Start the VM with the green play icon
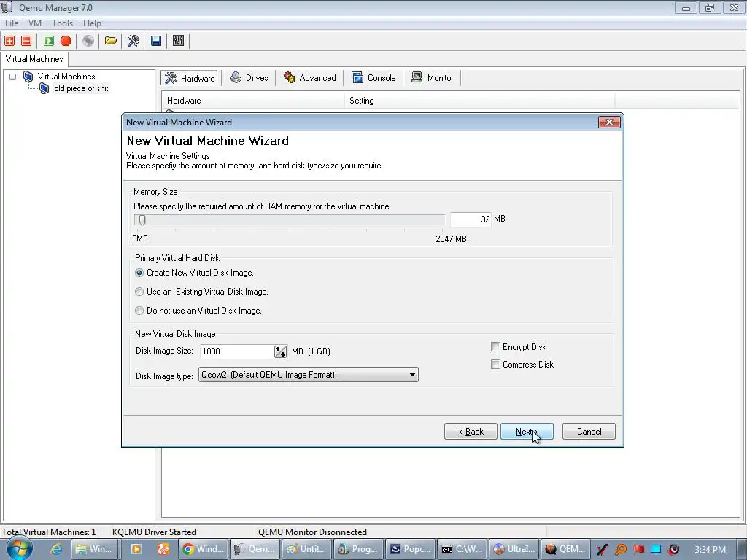 [x=49, y=41]
